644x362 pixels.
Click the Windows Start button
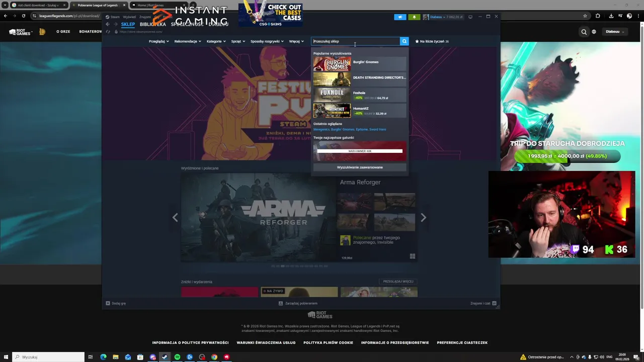(x=6, y=357)
